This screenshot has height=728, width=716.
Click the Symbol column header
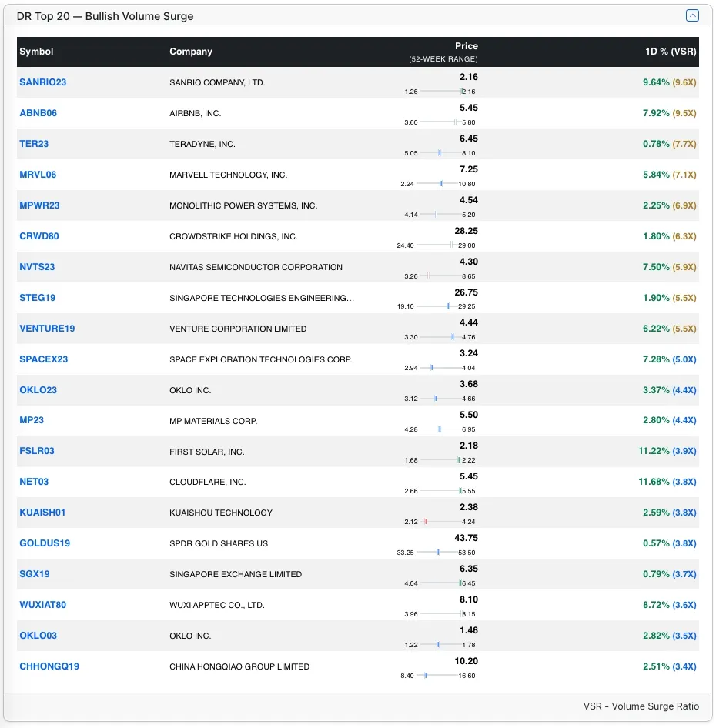tap(36, 52)
